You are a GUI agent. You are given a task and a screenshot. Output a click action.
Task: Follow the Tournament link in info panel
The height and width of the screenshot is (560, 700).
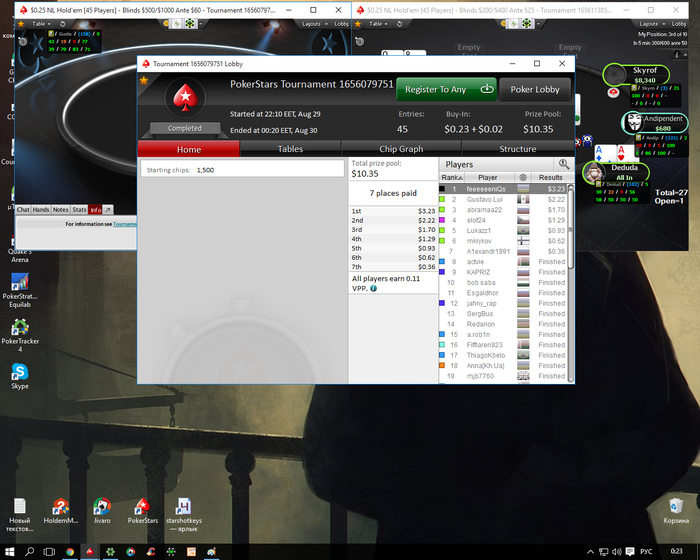[125, 224]
